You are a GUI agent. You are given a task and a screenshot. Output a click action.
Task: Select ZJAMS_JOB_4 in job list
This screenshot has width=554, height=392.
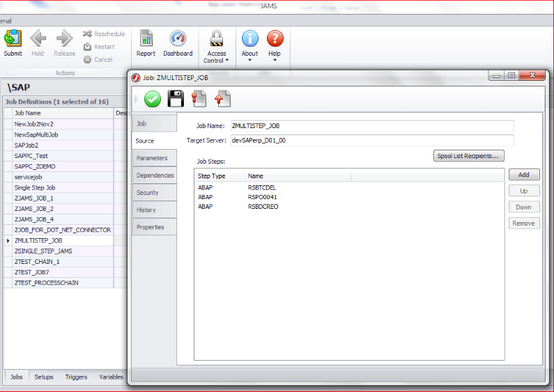[63, 219]
